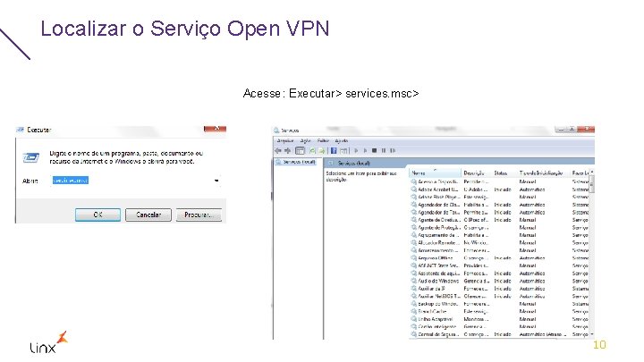Restart the service with the last toolbar icon

pos(393,151)
